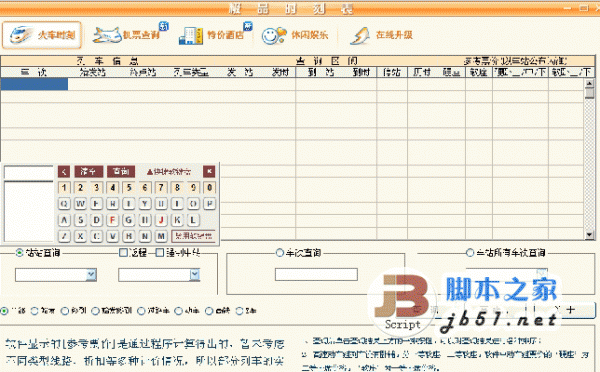This screenshot has width=600, height=372.
Task: Tap the V key on soft keyboard
Action: click(x=112, y=236)
